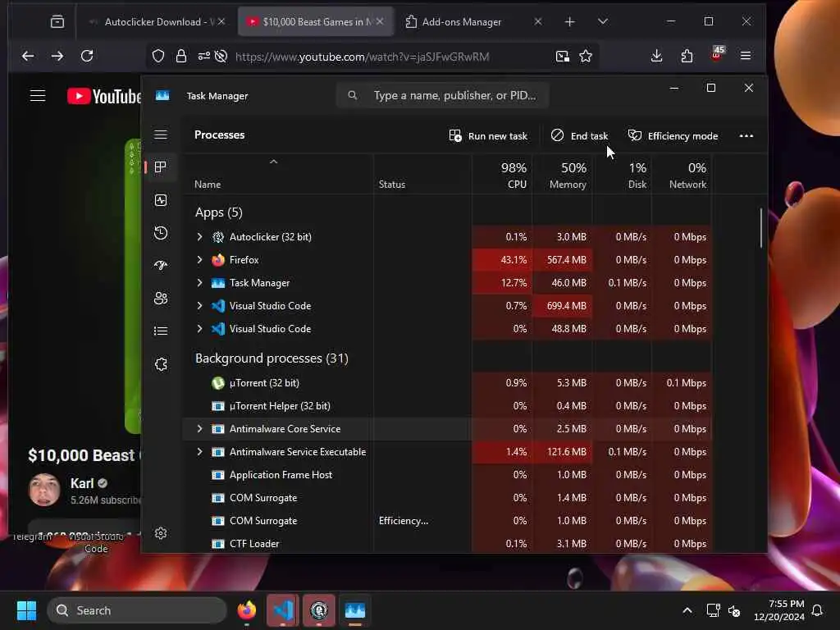Screen dimensions: 840x630
Task: Focus the Task Manager search field
Action: (x=443, y=95)
